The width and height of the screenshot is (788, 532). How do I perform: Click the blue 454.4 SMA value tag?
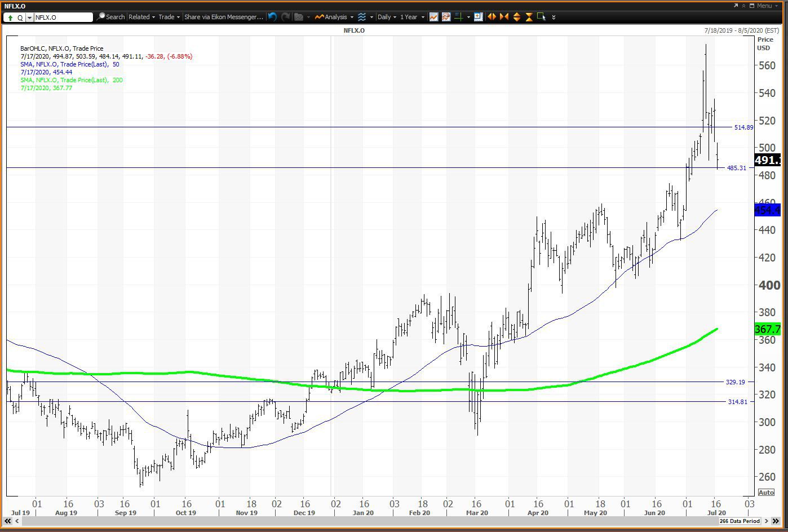pyautogui.click(x=767, y=210)
